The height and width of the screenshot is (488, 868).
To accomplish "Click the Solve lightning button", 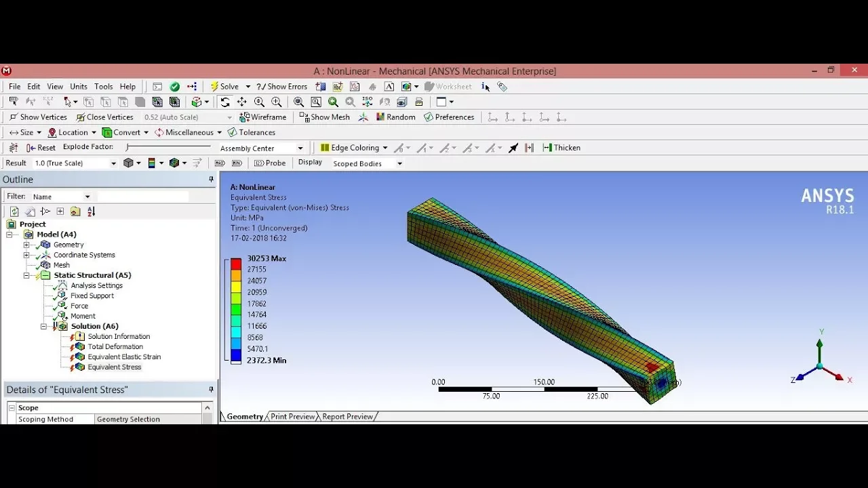I will tap(224, 87).
